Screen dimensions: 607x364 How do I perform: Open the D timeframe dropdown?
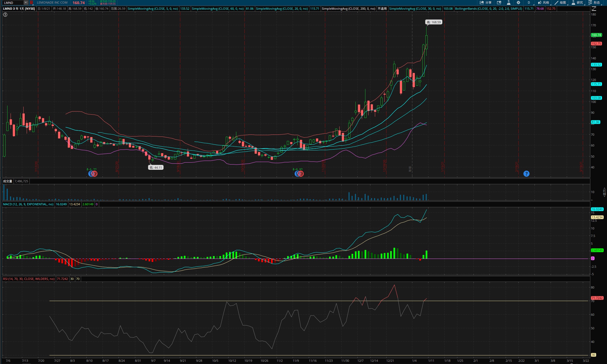pyautogui.click(x=529, y=2)
